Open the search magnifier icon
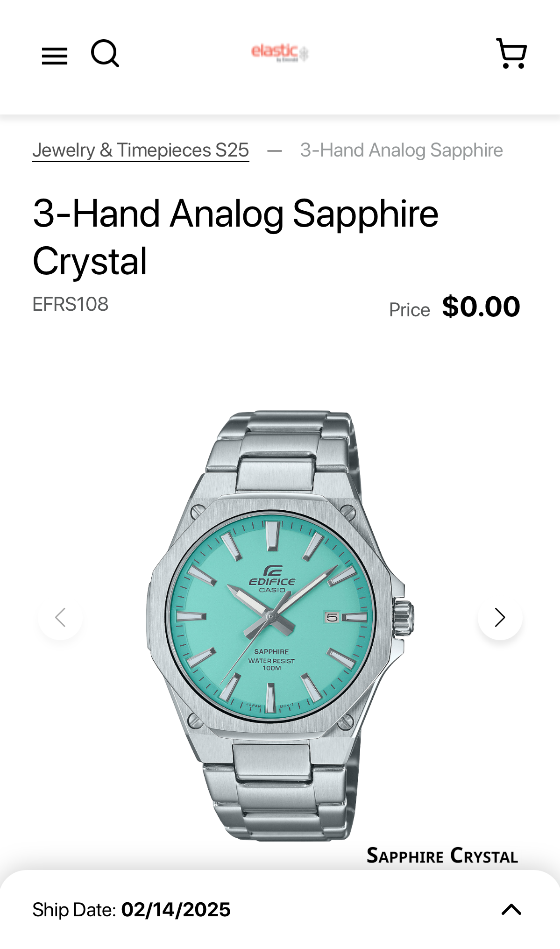This screenshot has height=949, width=560. point(105,53)
